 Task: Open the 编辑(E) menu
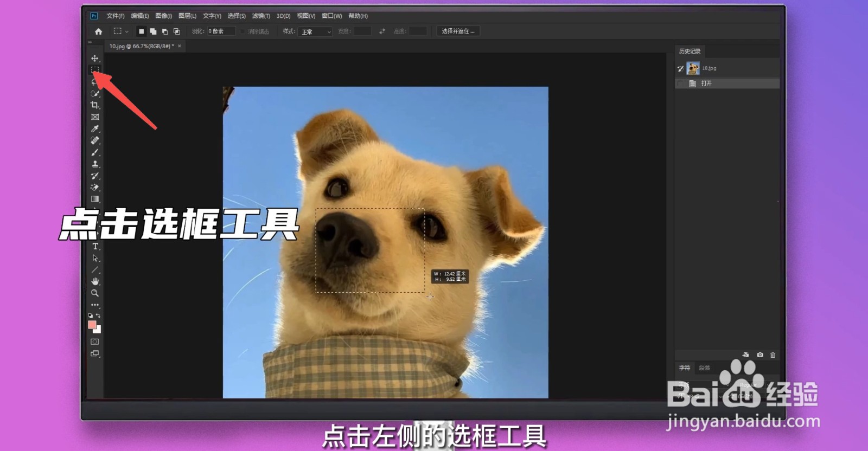coord(140,16)
